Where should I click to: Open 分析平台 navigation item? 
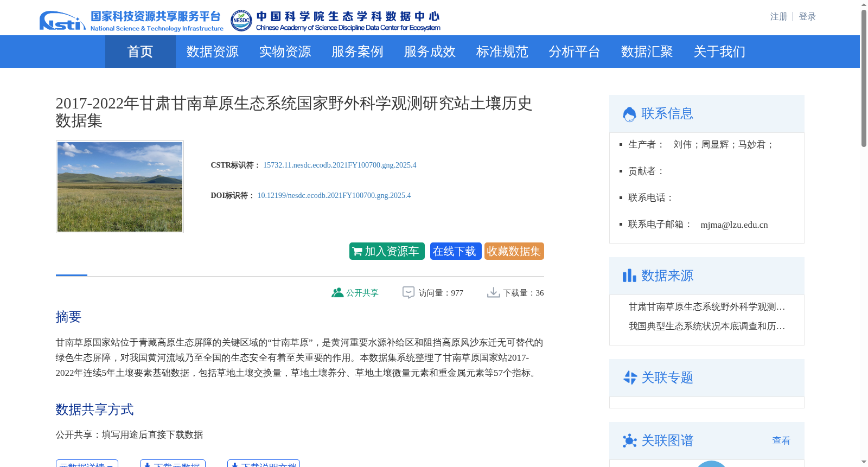[x=575, y=52]
